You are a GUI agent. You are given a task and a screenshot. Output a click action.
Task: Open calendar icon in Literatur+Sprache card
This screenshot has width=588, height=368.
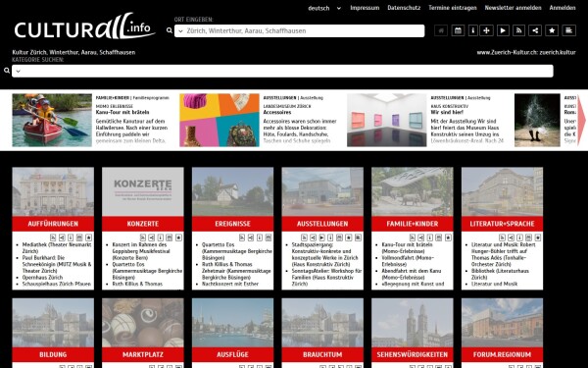point(529,237)
